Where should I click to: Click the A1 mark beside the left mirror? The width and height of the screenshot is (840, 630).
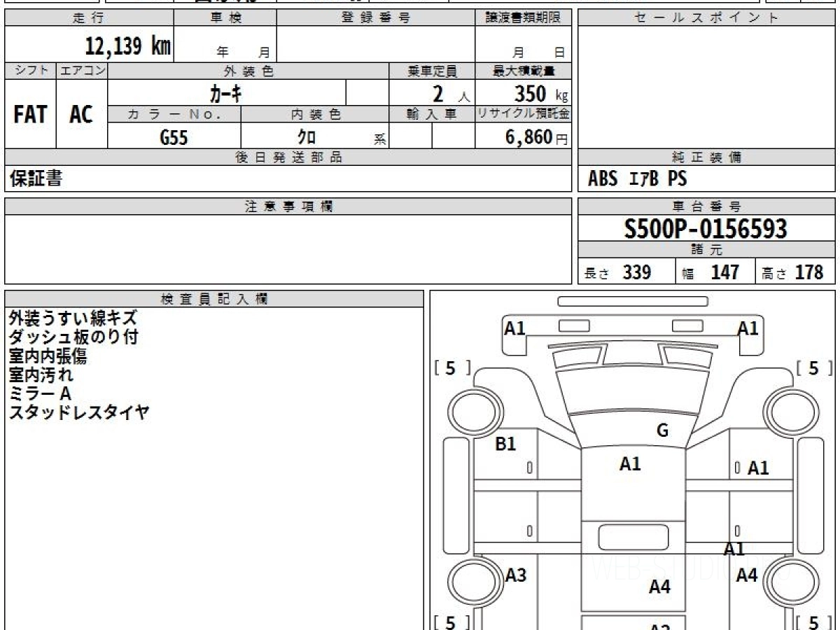pyautogui.click(x=515, y=328)
